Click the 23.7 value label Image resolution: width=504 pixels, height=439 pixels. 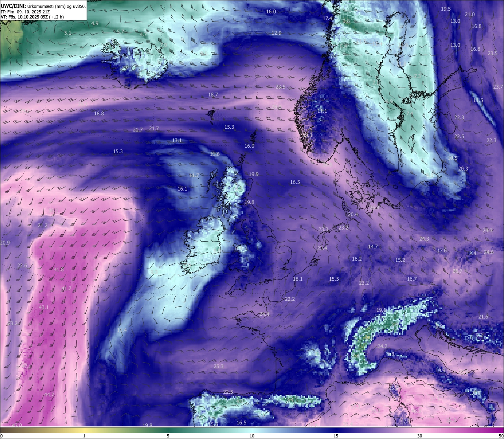tap(498, 87)
